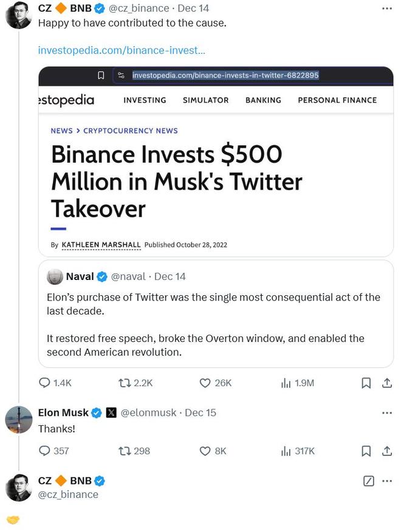Open CRYPTOCURRENCY NEWS breadcrumb

tap(131, 131)
